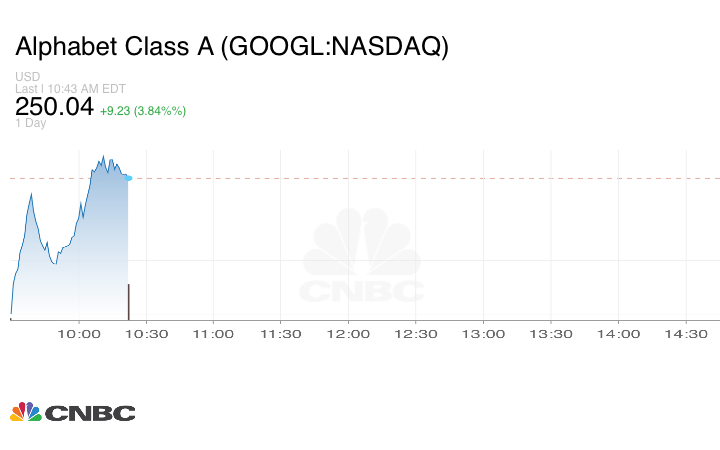Select the 10:30 time axis label

[146, 334]
